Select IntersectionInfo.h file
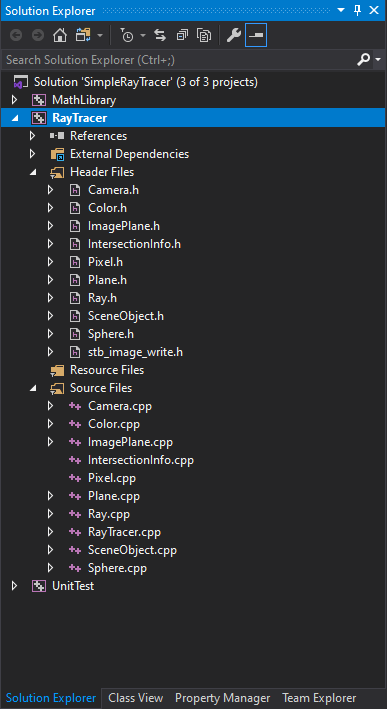The image size is (387, 709). (x=134, y=244)
